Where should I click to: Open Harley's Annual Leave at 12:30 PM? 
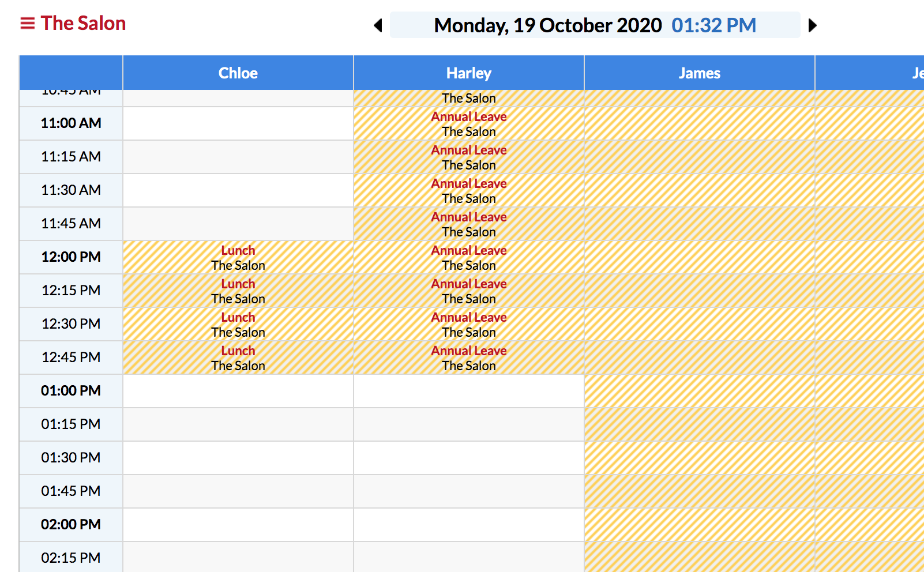[x=469, y=324]
